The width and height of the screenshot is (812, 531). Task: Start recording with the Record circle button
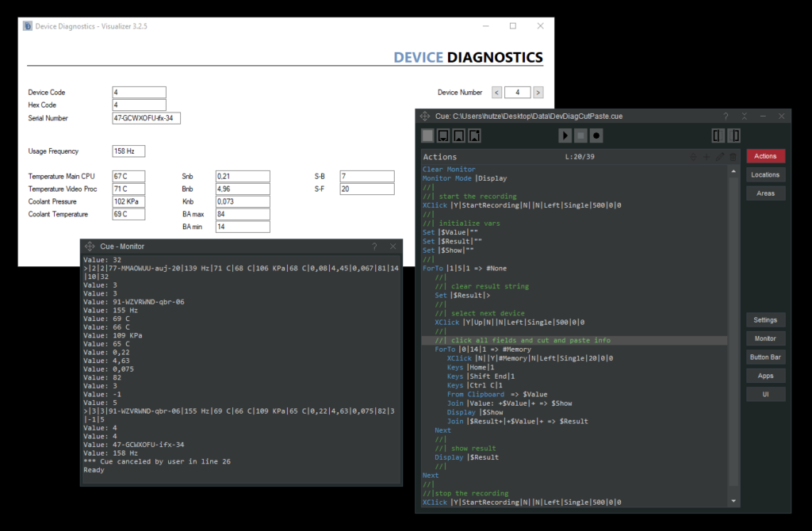coord(596,136)
